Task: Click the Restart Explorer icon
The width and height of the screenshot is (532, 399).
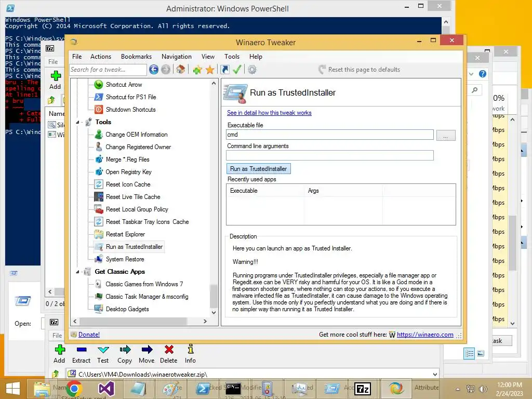Action: [x=98, y=234]
